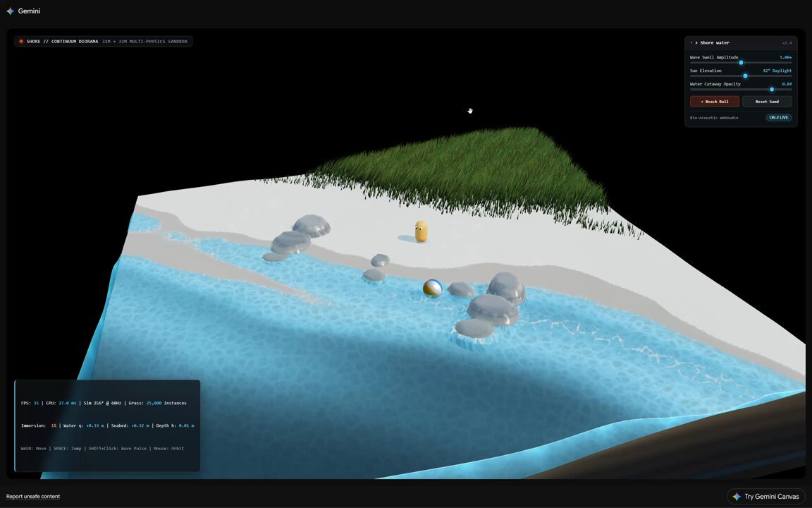
Task: Open the Report unsafe content link
Action: tap(33, 497)
